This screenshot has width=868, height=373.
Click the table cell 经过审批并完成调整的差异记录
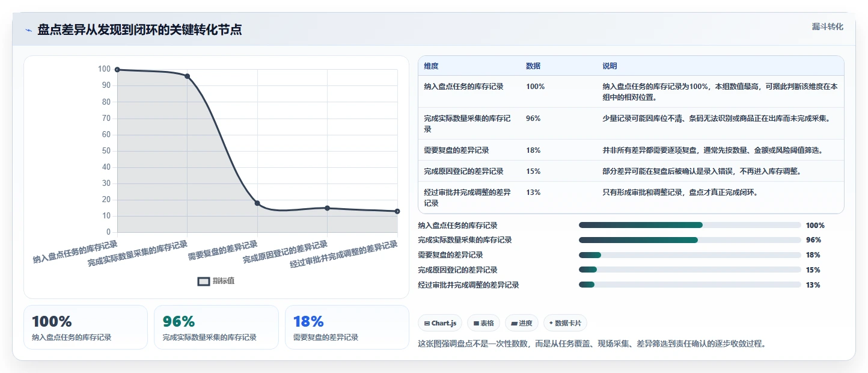[x=468, y=198]
